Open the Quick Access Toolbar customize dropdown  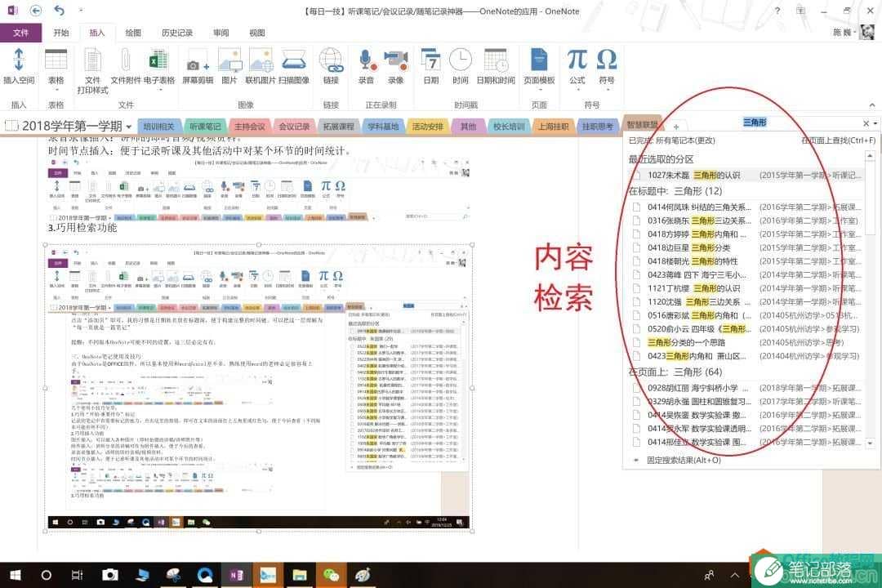(81, 11)
